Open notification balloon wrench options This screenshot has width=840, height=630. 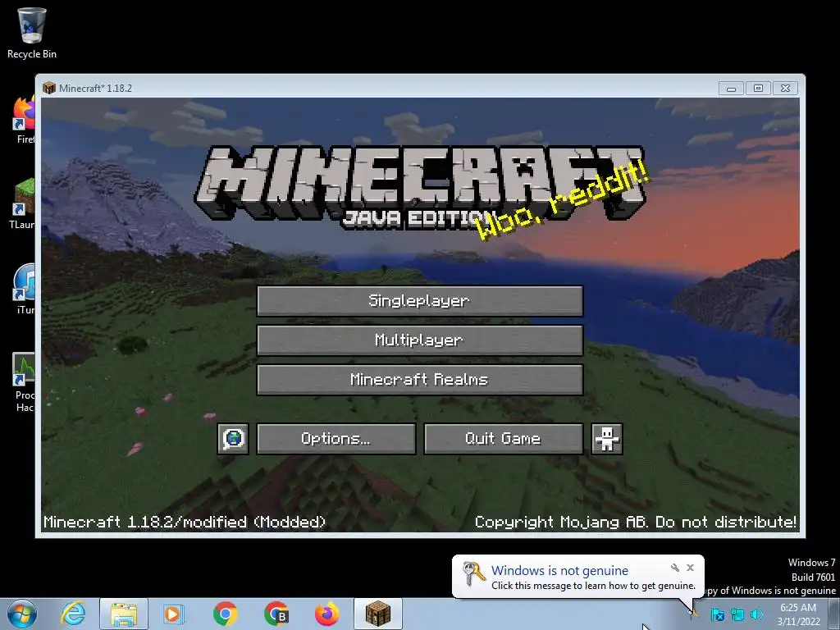point(675,568)
